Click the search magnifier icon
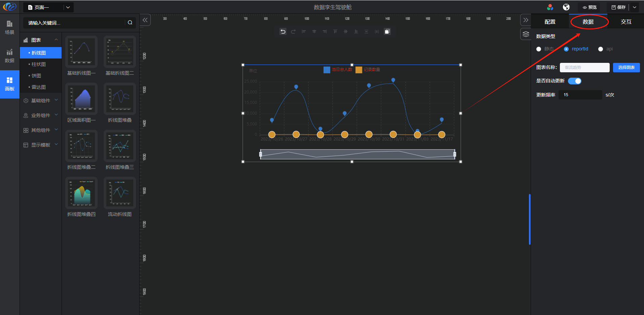 tap(130, 23)
